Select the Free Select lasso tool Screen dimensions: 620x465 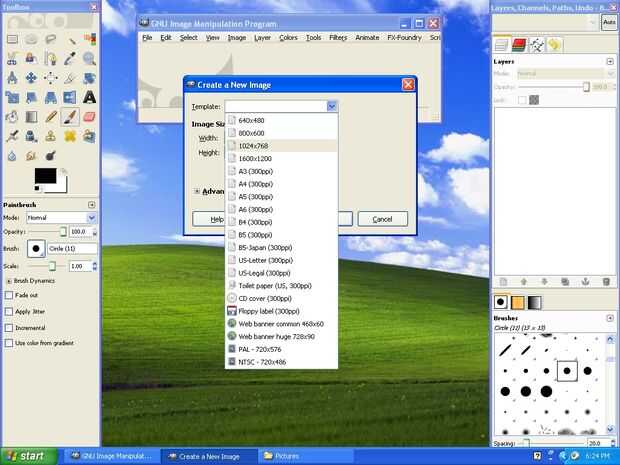pyautogui.click(x=51, y=39)
